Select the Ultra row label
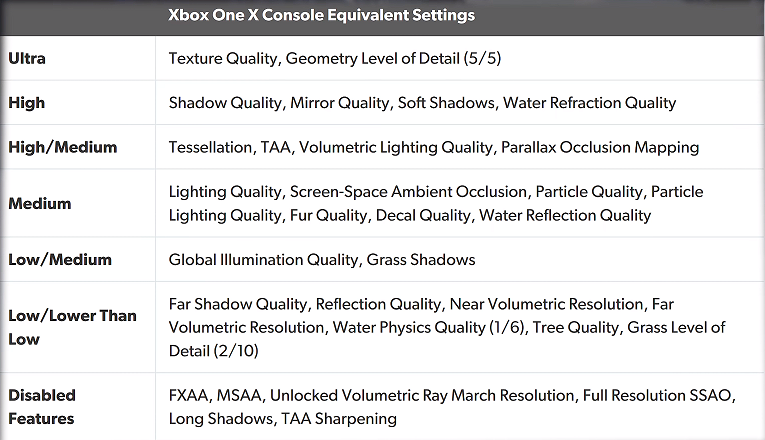The height and width of the screenshot is (440, 765). click(x=27, y=58)
